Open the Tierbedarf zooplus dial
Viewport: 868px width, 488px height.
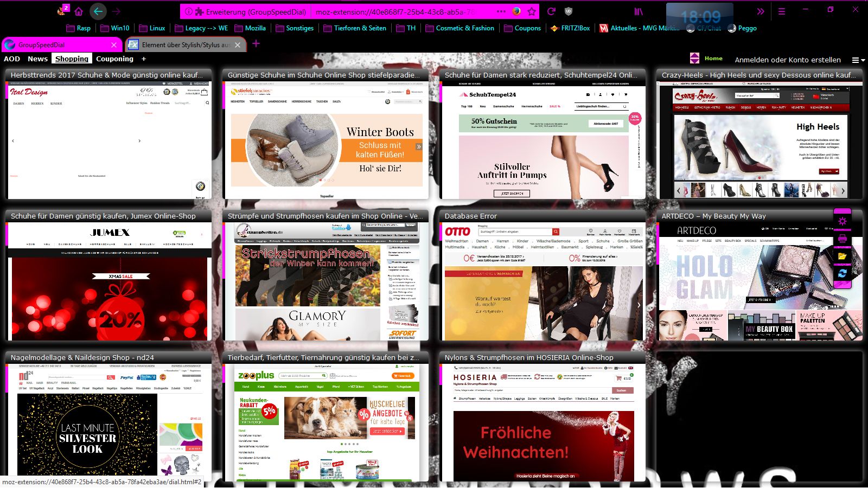tap(325, 416)
